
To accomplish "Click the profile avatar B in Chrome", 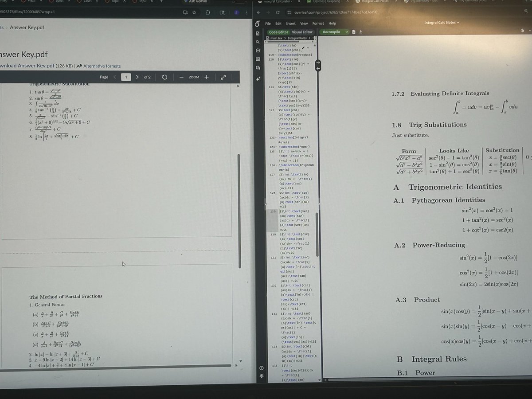I will tap(237, 13).
